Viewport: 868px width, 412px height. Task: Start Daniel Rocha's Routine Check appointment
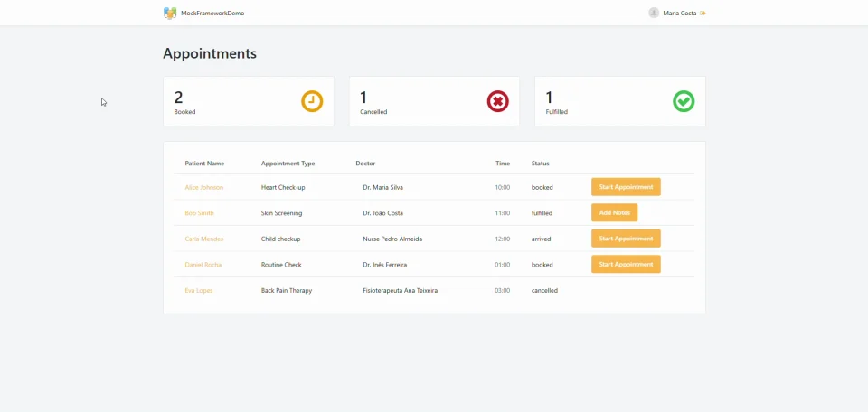(x=626, y=264)
